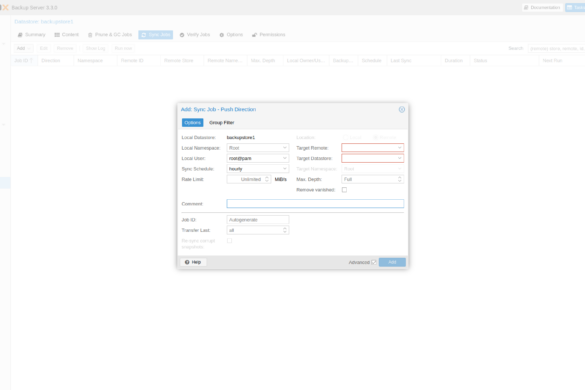Toggle Re-sync corrupt snapshots checkbox
This screenshot has width=585, height=390.
229,241
